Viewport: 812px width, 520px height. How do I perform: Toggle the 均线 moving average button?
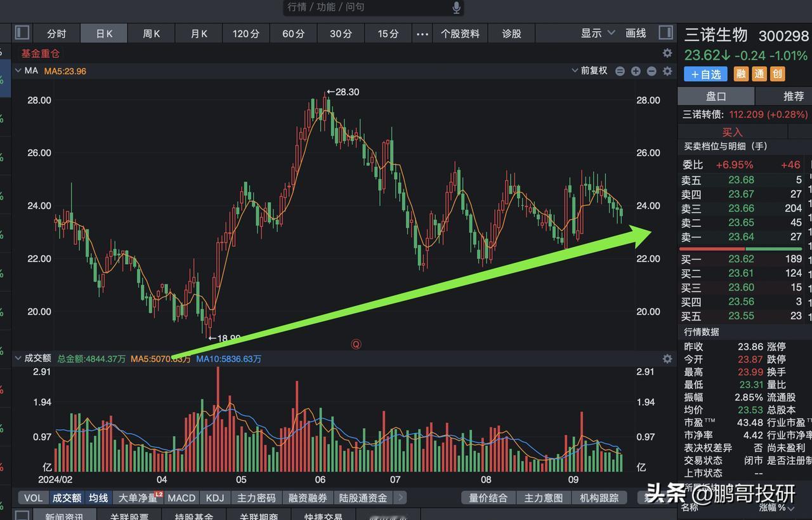tap(98, 498)
